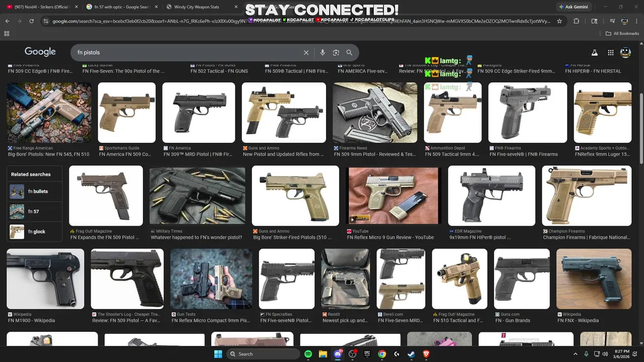This screenshot has height=362, width=644.
Task: Open 'FN Expands the FN 509 Pistol' caption
Action: (105, 237)
